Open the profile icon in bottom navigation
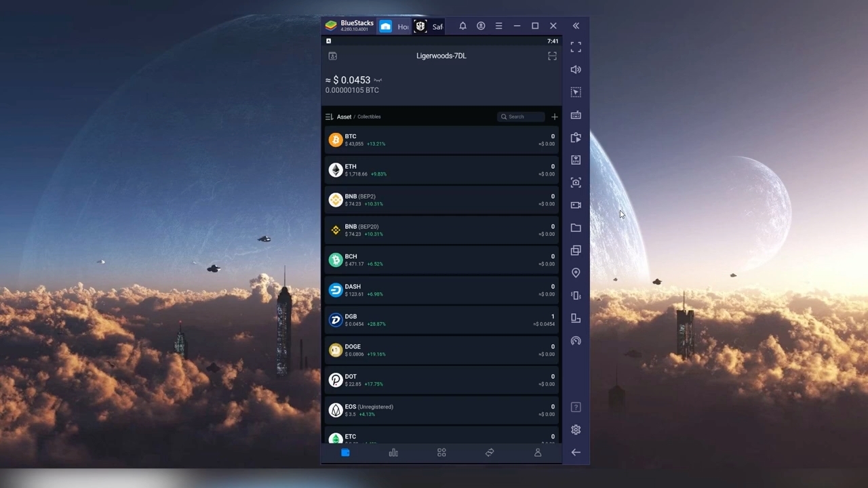 click(538, 453)
